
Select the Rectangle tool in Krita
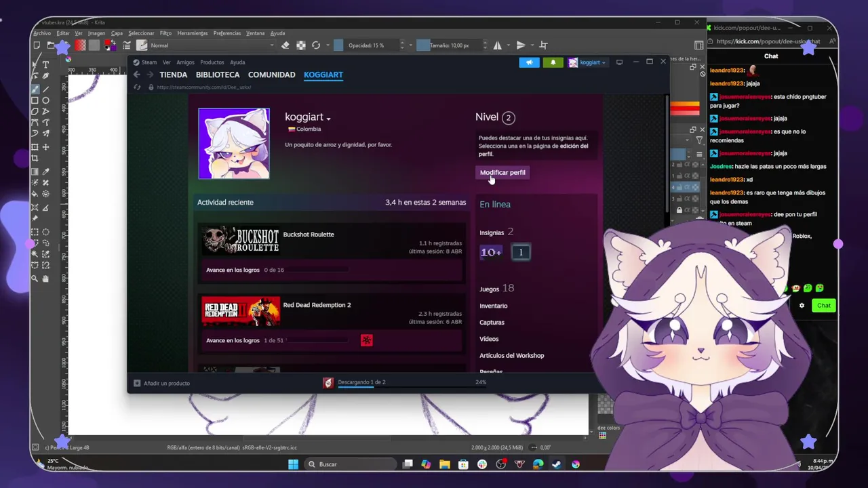(x=35, y=100)
